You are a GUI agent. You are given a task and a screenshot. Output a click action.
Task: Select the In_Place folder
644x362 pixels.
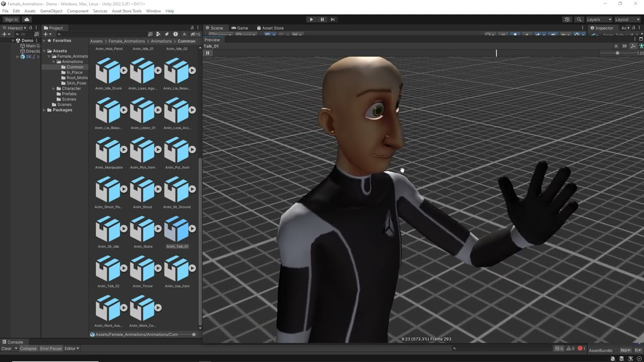point(74,72)
